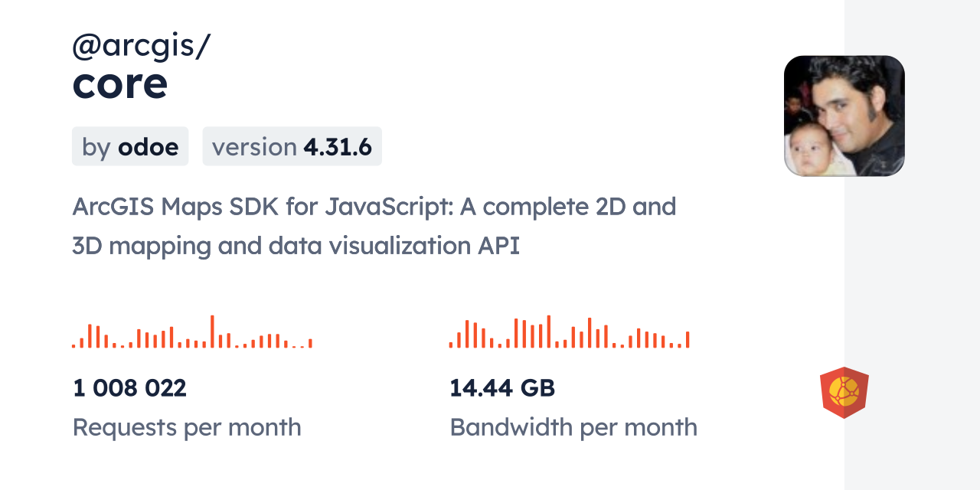Click the tallest bar in requests sparkline
The height and width of the screenshot is (490, 980).
tap(212, 332)
